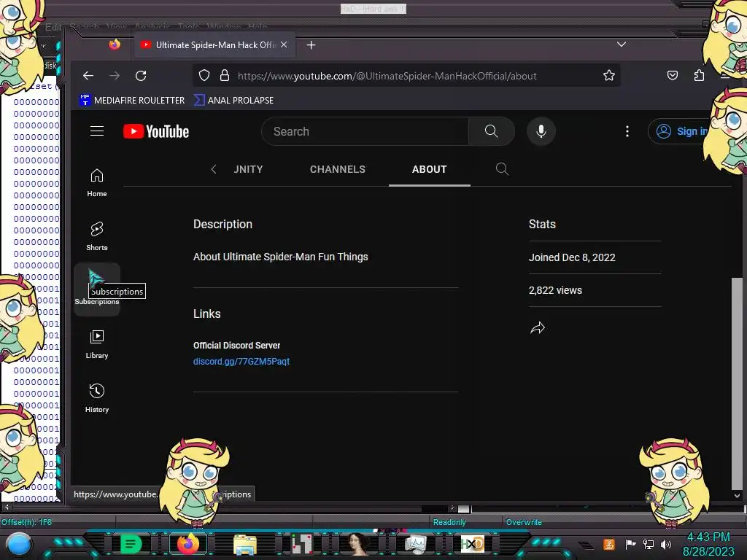Open portrait painting app in taskbar
747x560 pixels.
coord(358,544)
